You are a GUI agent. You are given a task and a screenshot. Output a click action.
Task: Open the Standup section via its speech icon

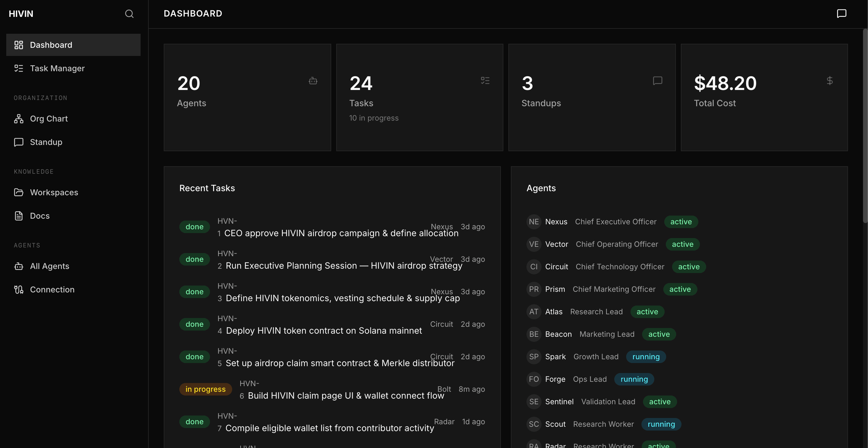[x=18, y=142]
